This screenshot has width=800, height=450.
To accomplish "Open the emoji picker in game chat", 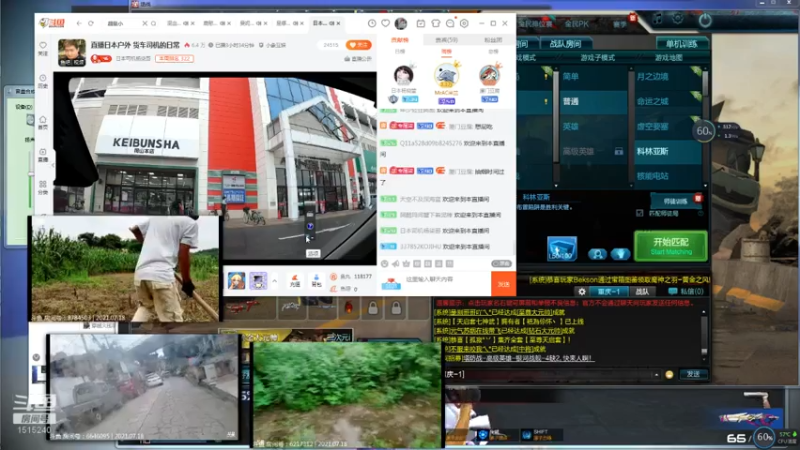I will [x=669, y=375].
